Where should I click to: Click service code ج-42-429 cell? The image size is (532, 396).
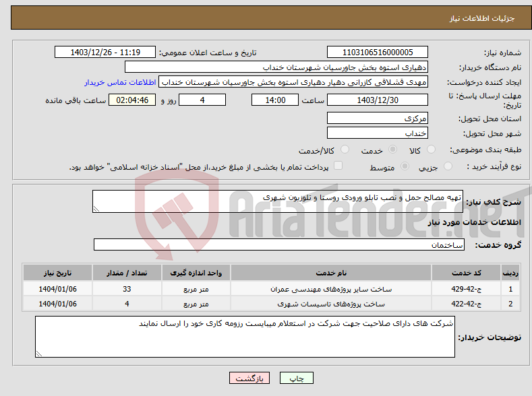pyautogui.click(x=467, y=289)
